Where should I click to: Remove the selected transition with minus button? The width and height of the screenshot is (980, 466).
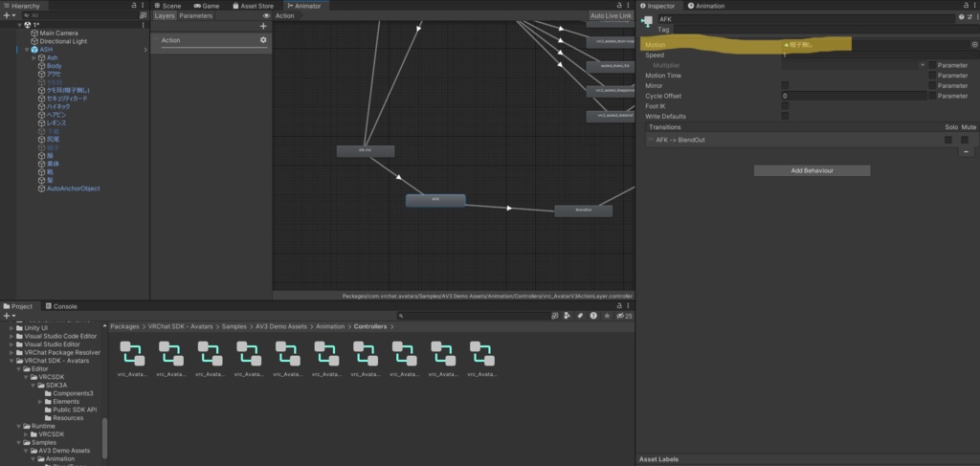click(967, 152)
